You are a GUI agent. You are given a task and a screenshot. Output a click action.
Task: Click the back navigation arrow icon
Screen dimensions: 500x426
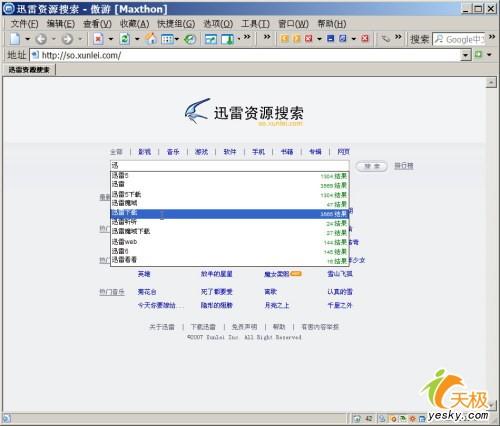click(41, 39)
